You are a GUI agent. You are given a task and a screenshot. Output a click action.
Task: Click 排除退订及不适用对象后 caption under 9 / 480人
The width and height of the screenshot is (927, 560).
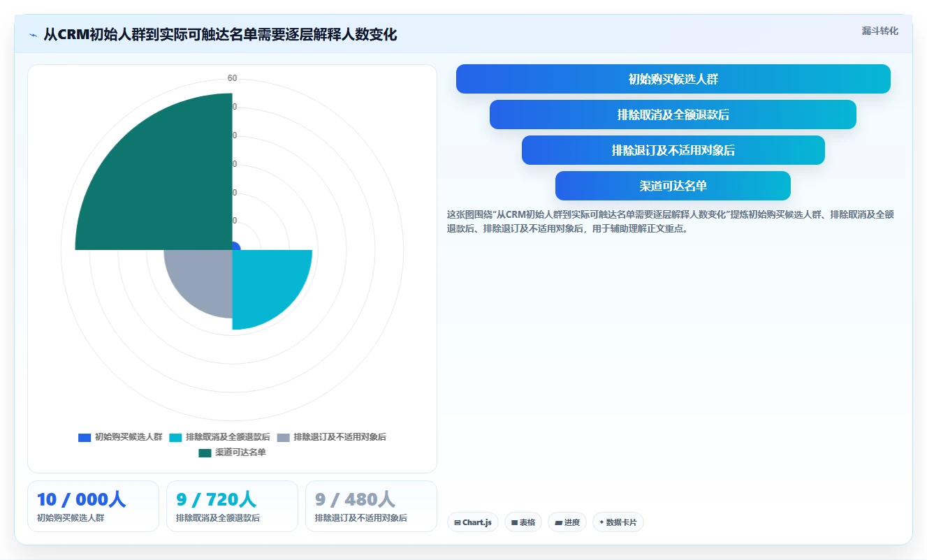[361, 518]
